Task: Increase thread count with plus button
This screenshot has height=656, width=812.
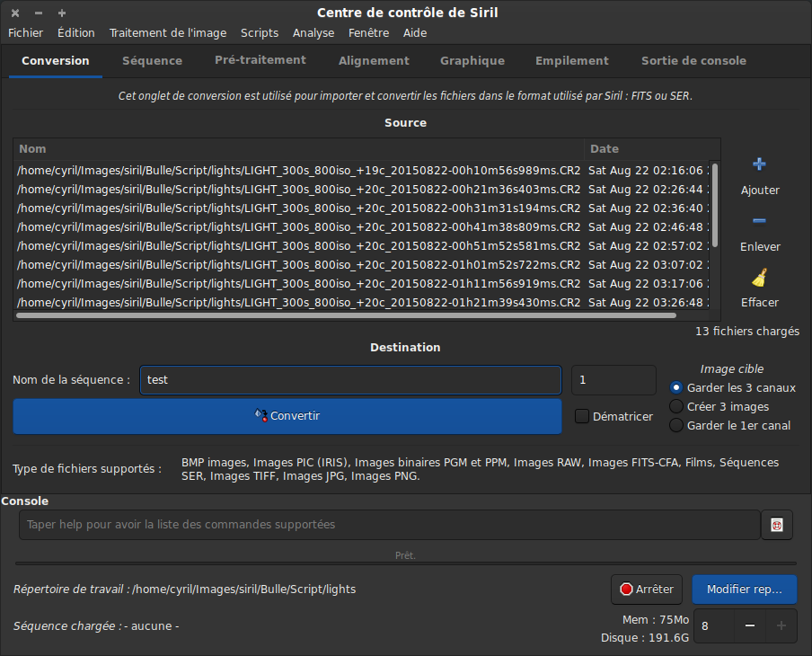Action: [x=781, y=625]
